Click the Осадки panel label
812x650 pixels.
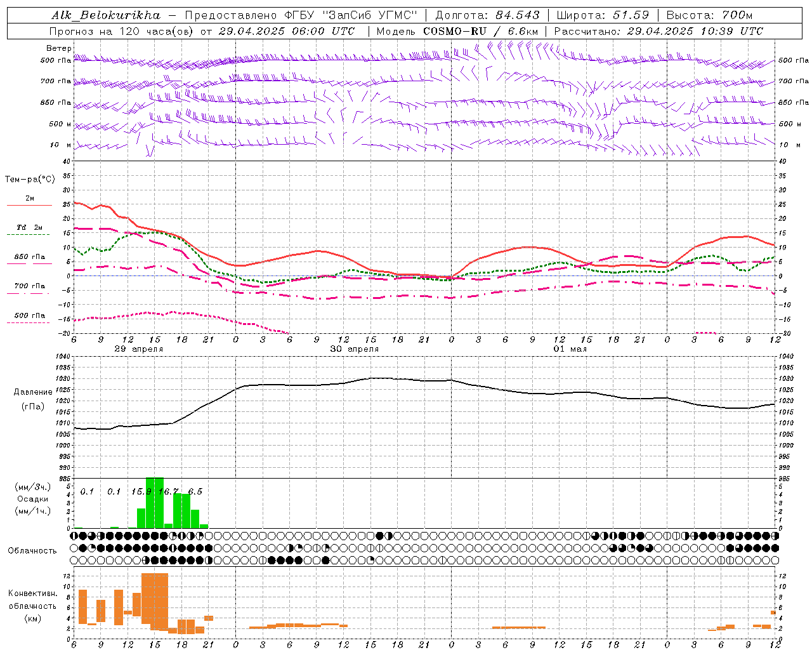tap(33, 499)
